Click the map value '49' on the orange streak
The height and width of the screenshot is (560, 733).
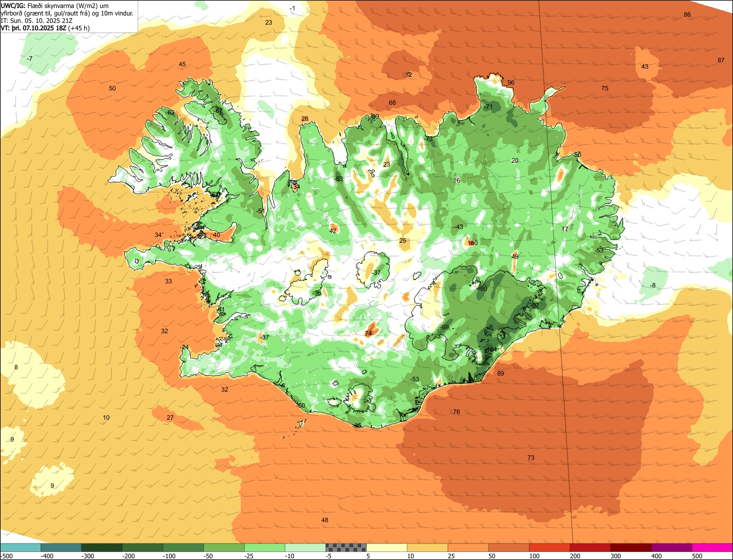pos(515,257)
